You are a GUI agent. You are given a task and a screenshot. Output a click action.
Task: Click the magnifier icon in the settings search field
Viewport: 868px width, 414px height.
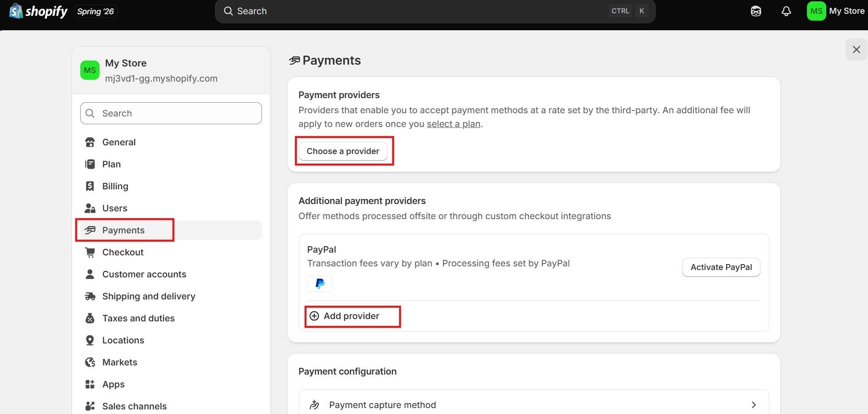click(90, 113)
